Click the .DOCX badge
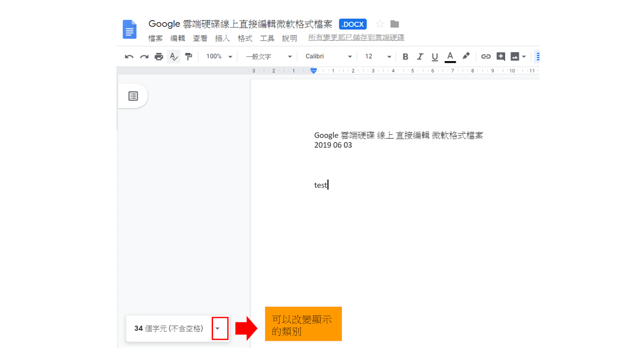644x362 pixels. point(353,24)
